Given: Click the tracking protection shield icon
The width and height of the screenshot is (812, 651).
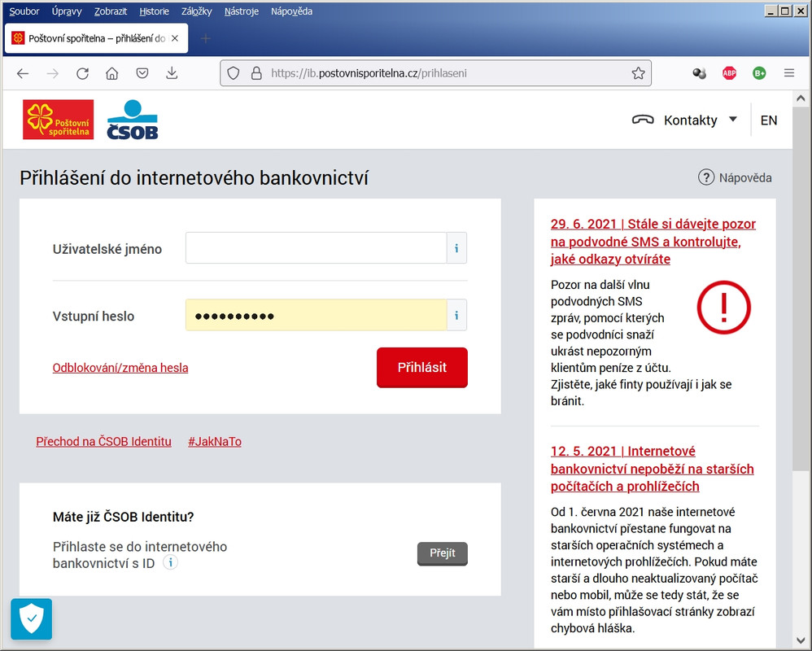Looking at the screenshot, I should (234, 73).
